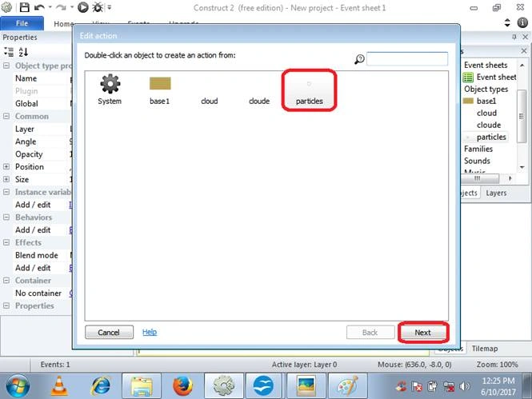
Task: Run the layout preview
Action: point(82,7)
